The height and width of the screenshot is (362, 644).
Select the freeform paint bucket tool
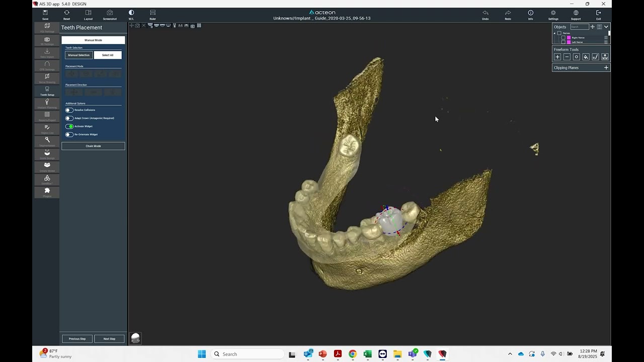click(x=586, y=57)
